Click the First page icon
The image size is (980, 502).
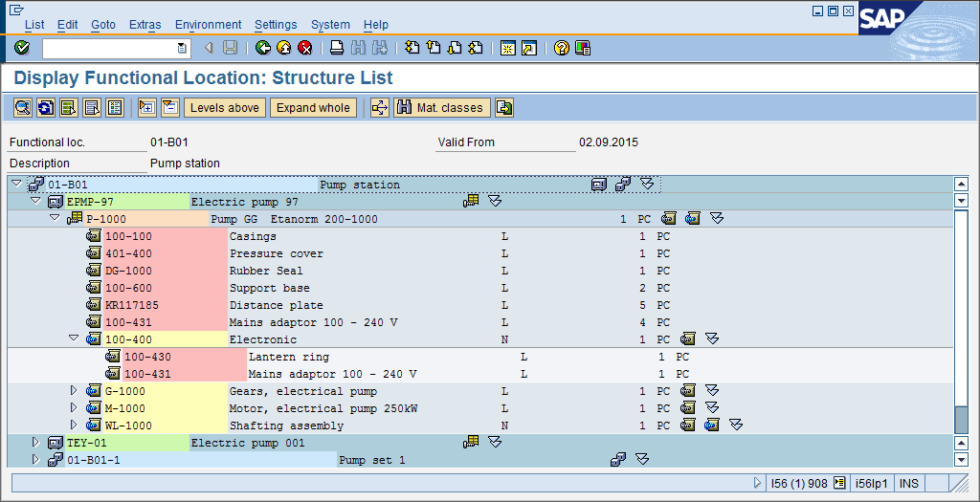tap(412, 48)
